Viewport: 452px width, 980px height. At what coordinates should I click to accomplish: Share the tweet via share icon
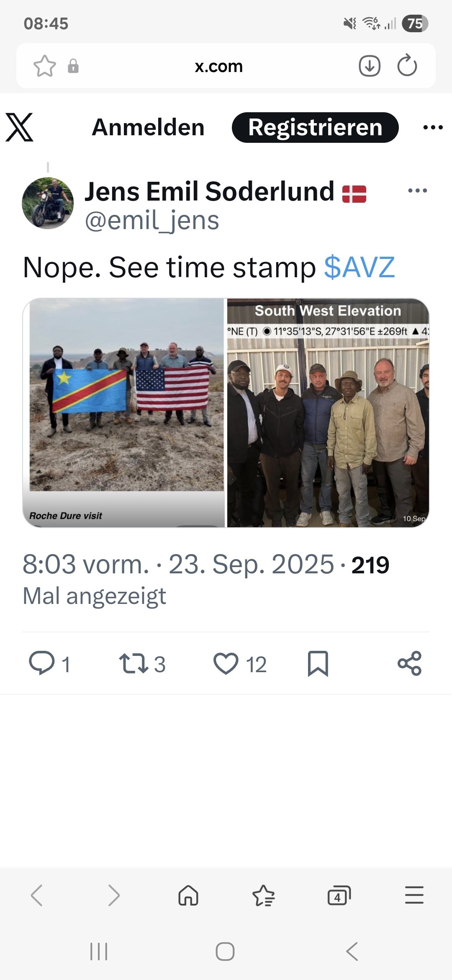[x=410, y=663]
